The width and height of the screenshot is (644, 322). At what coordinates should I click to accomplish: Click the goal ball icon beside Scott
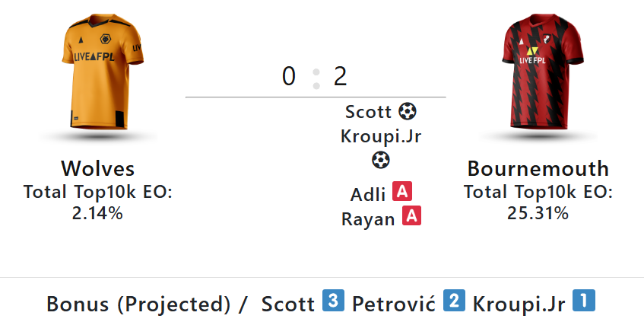pos(408,112)
